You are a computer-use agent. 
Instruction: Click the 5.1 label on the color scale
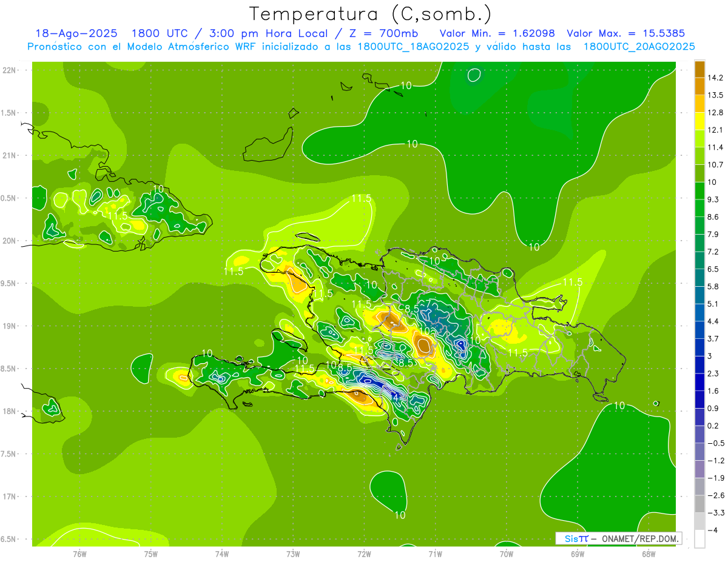point(713,304)
